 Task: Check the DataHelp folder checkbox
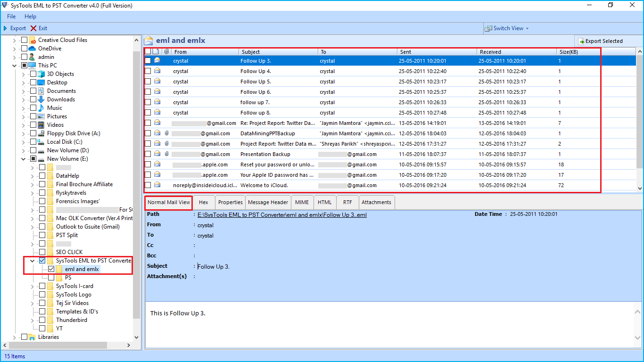pyautogui.click(x=42, y=176)
